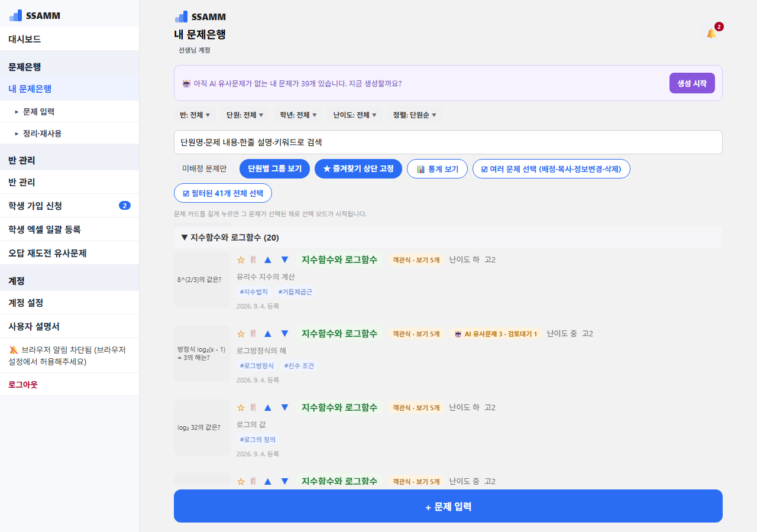
Task: Move the 유리수 지수의 계산 problem down
Action: click(284, 259)
